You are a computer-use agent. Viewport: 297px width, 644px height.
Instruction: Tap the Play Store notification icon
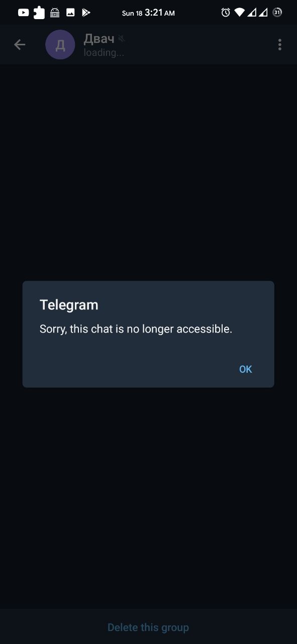[x=86, y=13]
